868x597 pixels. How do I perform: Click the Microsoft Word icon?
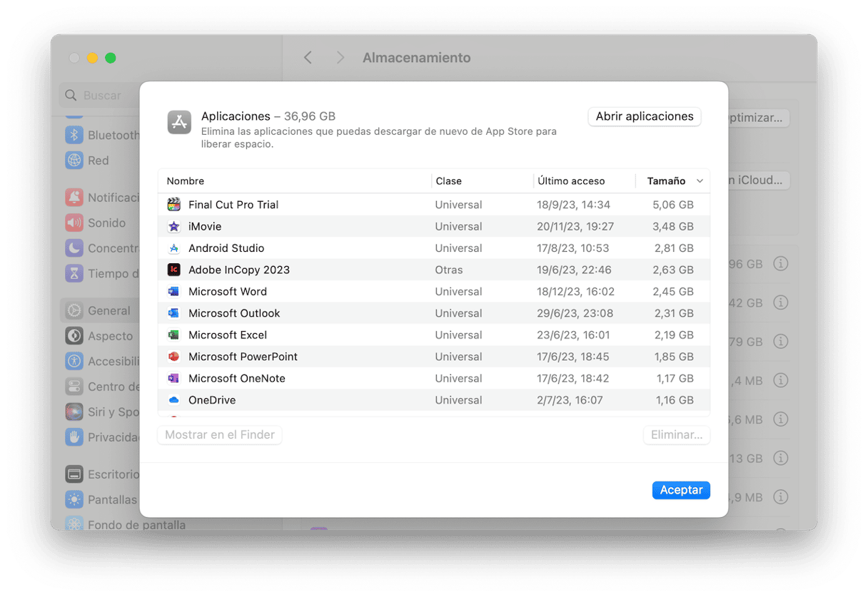pyautogui.click(x=173, y=292)
